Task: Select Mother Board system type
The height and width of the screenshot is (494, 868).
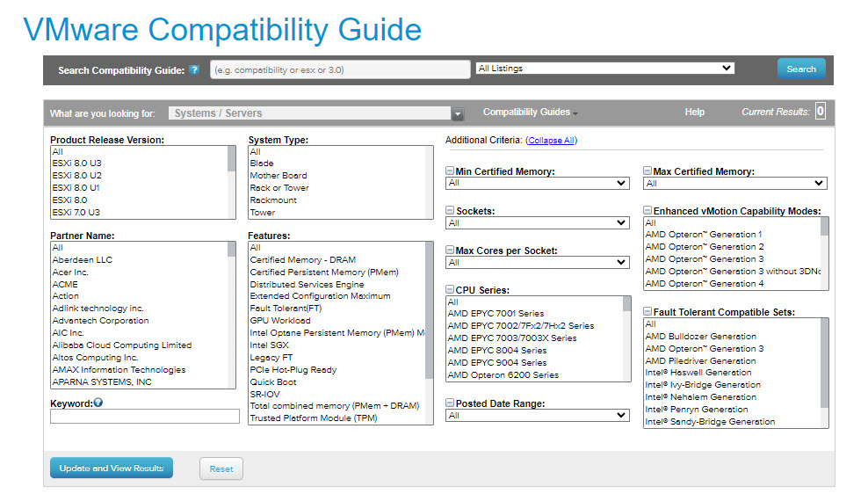Action: point(278,176)
